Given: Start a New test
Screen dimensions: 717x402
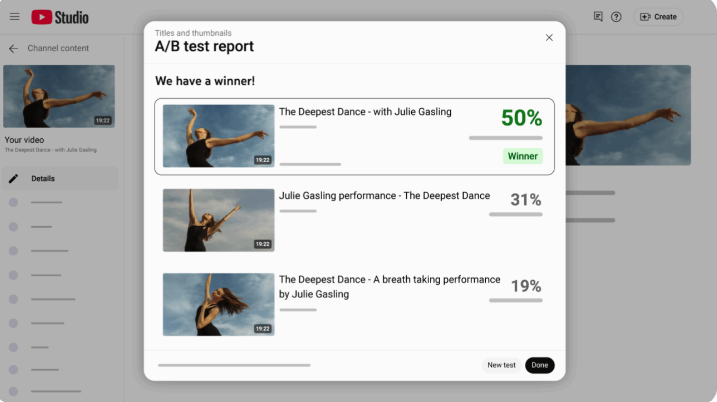Looking at the screenshot, I should 501,365.
